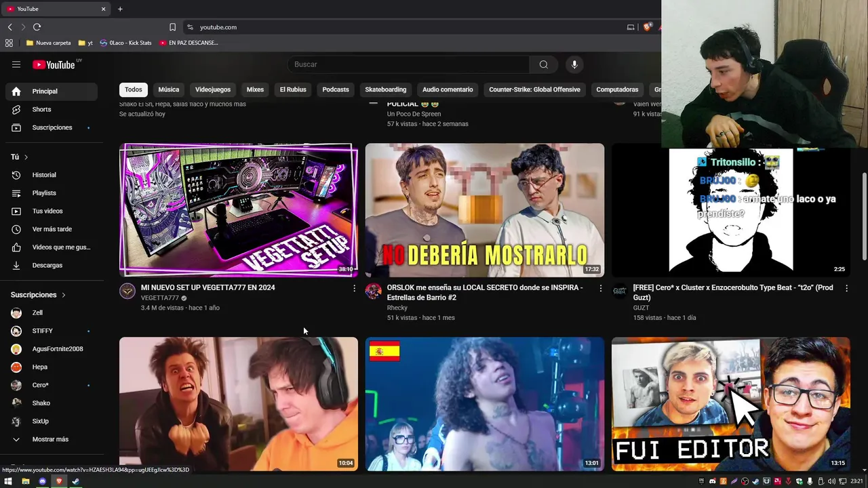Expand Mostrar más subscriptions

tap(52, 439)
